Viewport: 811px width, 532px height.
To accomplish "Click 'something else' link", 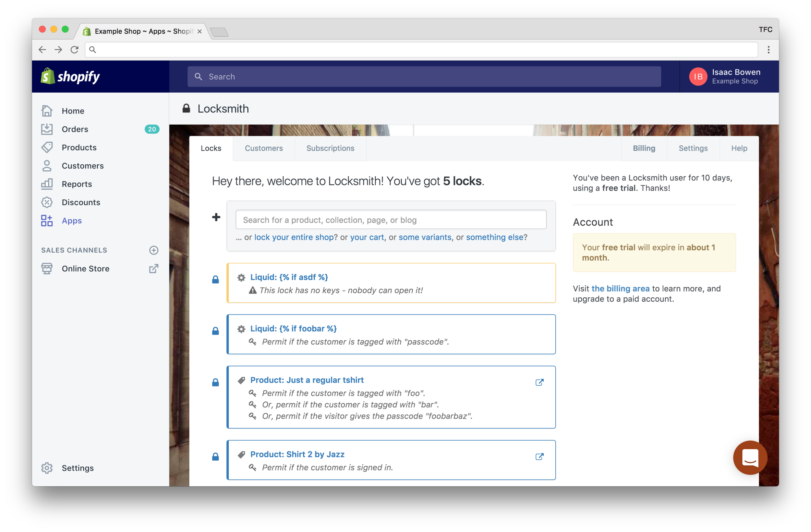I will (494, 237).
